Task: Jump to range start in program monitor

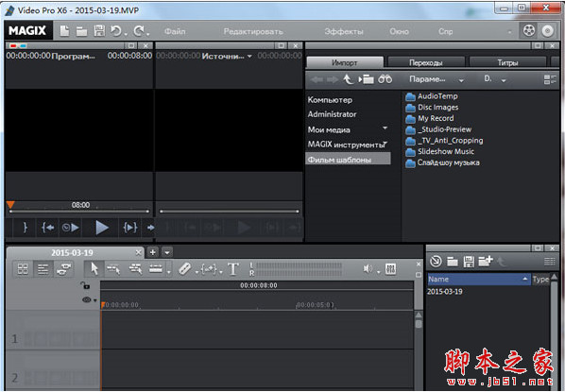Action: pyautogui.click(x=48, y=228)
